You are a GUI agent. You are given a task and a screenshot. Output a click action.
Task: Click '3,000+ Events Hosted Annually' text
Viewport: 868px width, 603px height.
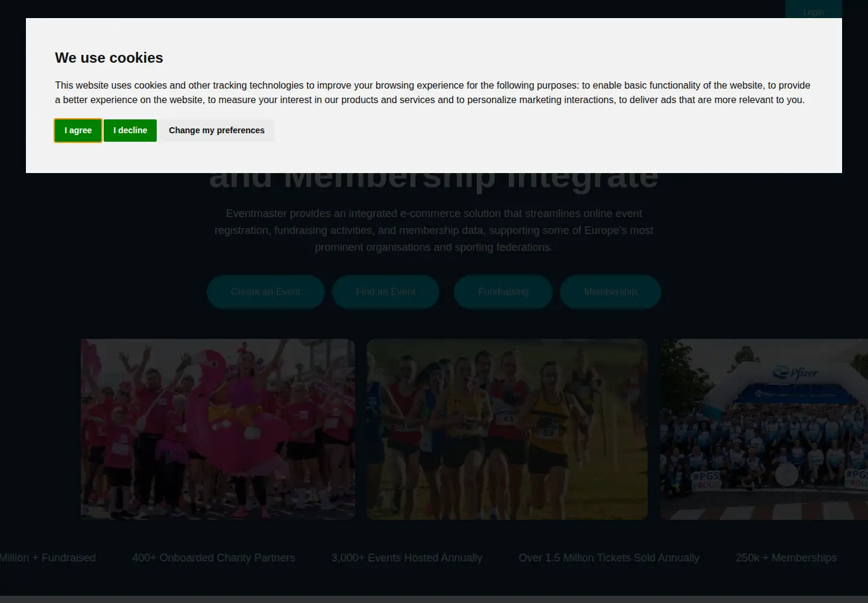[407, 558]
